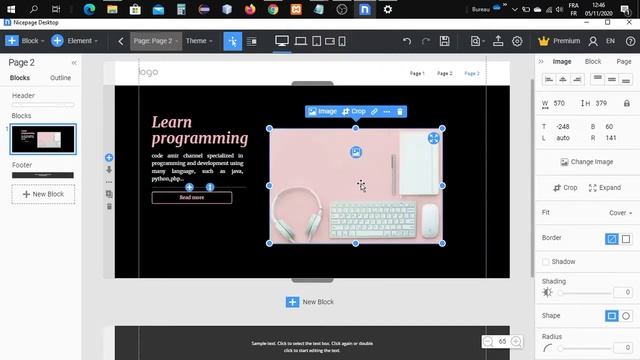Switch to desktop monitor preview

tap(282, 41)
